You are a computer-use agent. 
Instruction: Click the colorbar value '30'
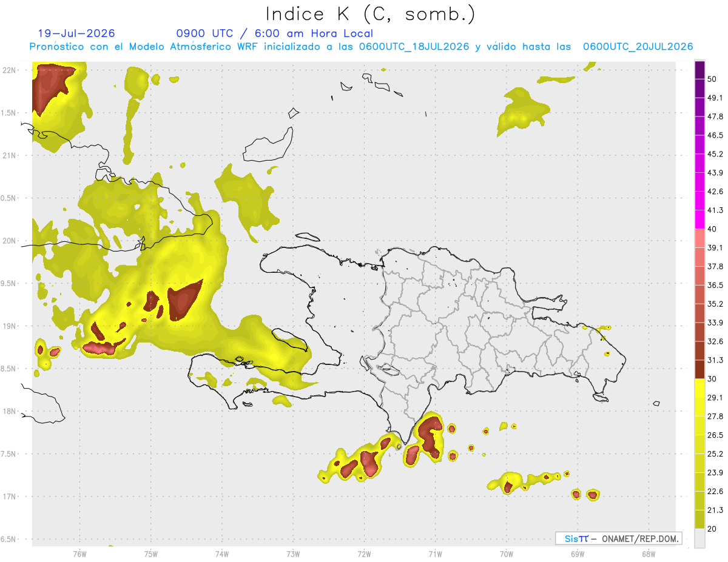(712, 379)
